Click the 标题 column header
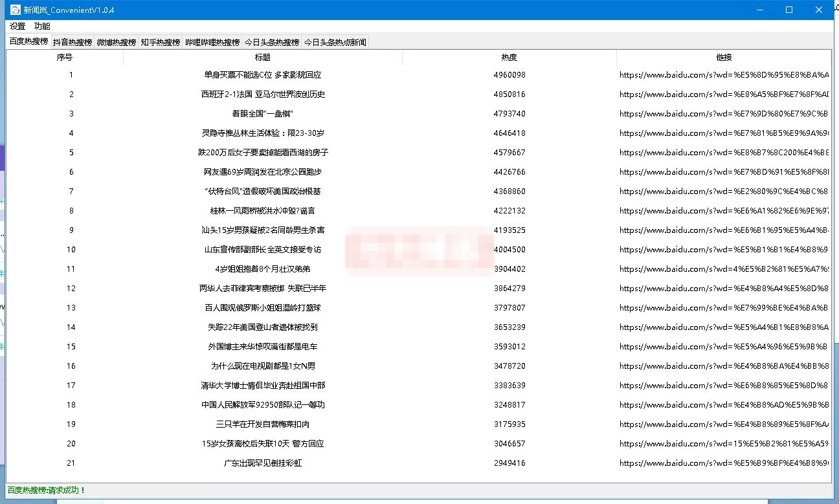Image resolution: width=839 pixels, height=504 pixels. click(x=262, y=58)
